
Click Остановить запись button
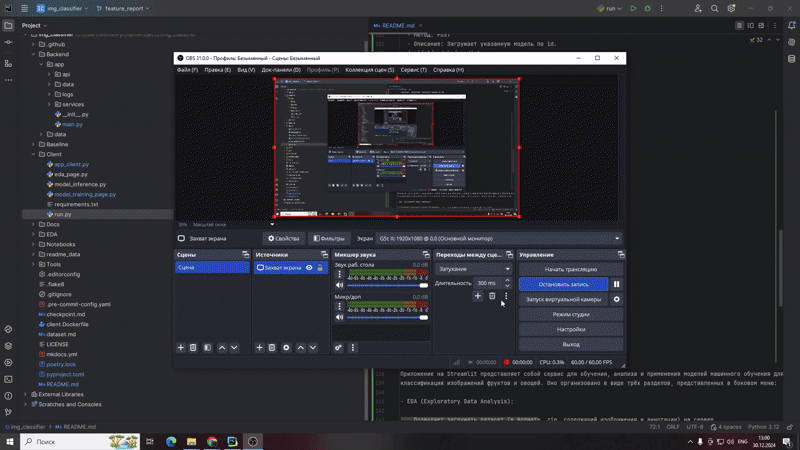point(564,284)
